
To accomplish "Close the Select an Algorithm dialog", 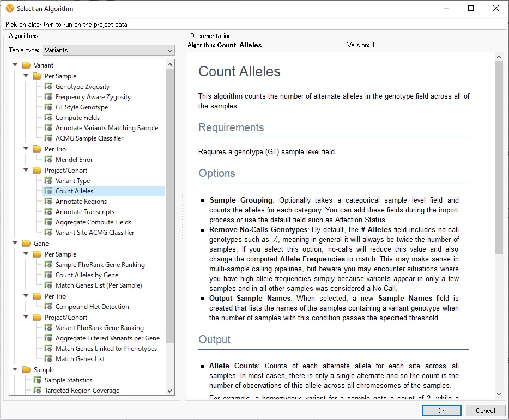I will point(496,8).
